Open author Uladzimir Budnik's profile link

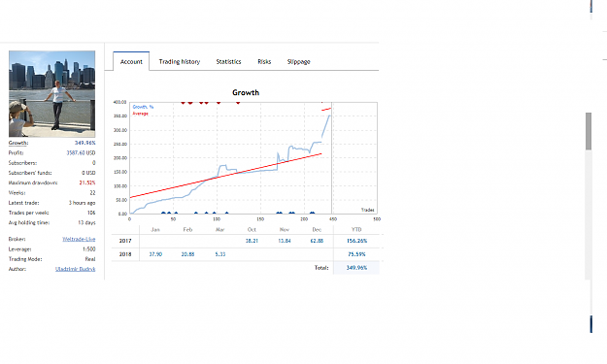75,269
